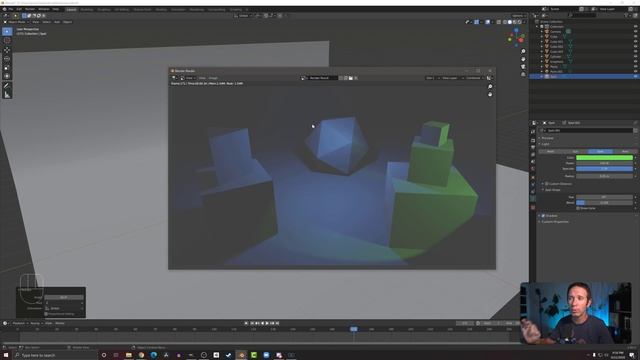640x360 pixels.
Task: Hide the Cylinder object in outliner
Action: pyautogui.click(x=636, y=56)
